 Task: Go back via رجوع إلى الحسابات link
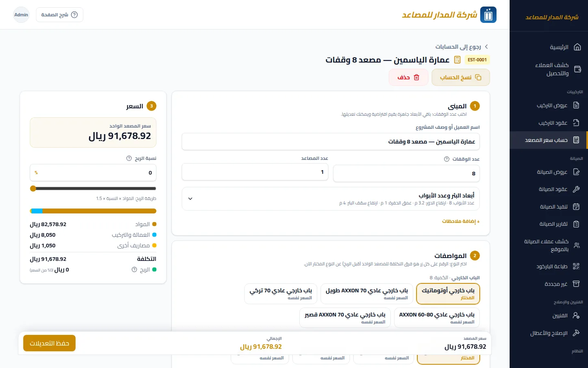click(462, 47)
